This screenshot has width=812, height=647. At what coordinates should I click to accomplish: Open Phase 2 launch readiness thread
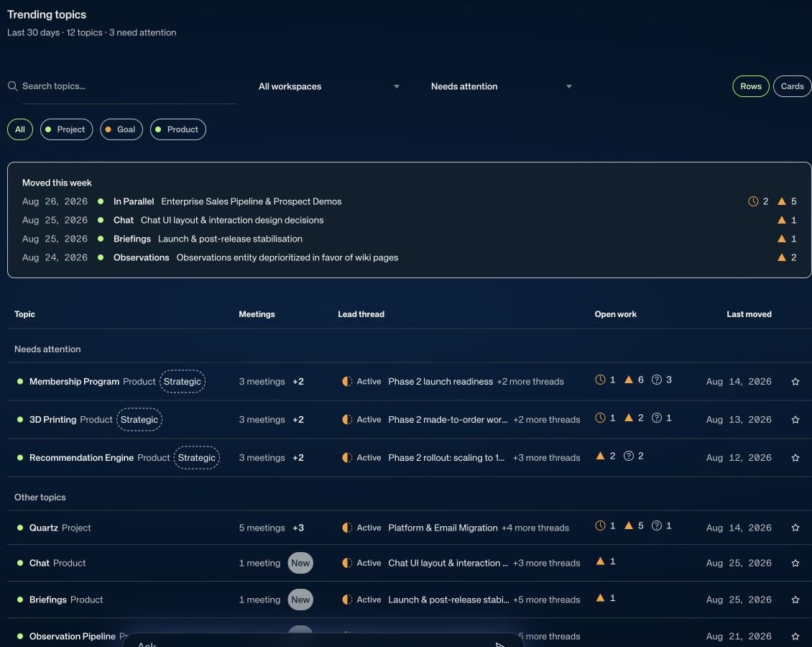click(x=440, y=382)
